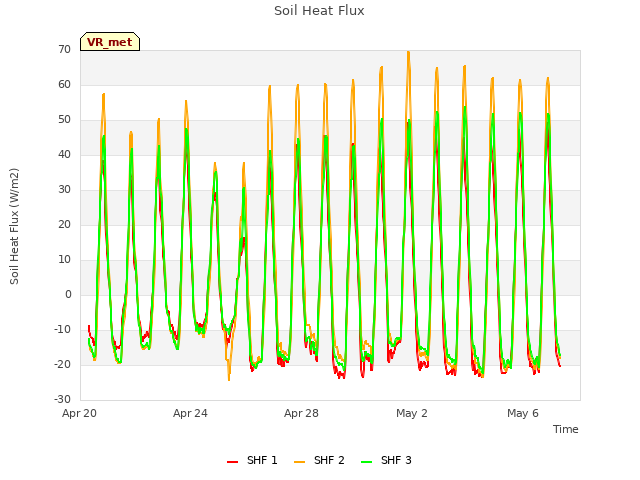Click the highest orange peak near May 2
Image resolution: width=640 pixels, height=480 pixels.
(408, 52)
